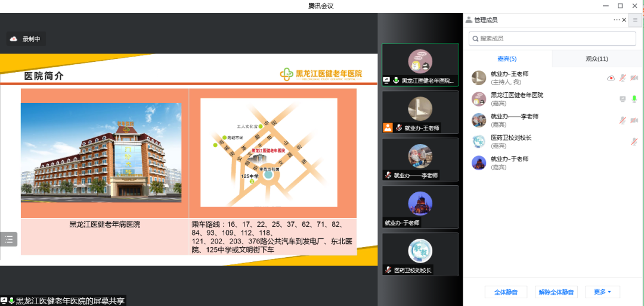Image resolution: width=644 pixels, height=306 pixels.
Task: Click the 搜索成员 search field
Action: point(552,39)
